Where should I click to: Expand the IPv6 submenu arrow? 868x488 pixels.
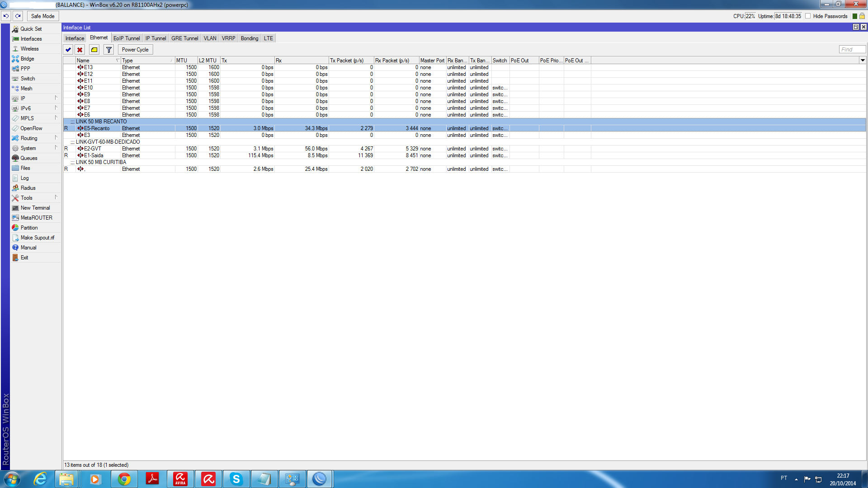56,108
